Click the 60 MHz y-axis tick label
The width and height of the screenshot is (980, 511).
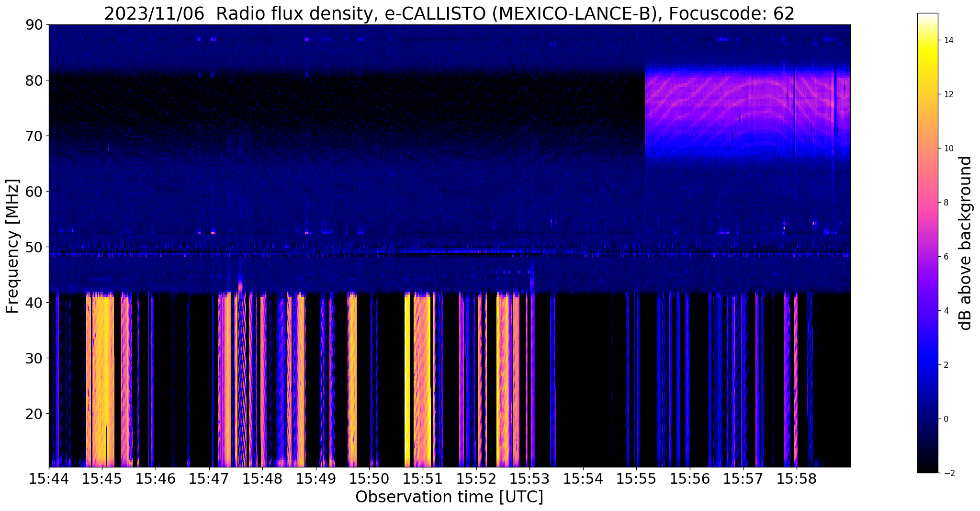point(34,192)
